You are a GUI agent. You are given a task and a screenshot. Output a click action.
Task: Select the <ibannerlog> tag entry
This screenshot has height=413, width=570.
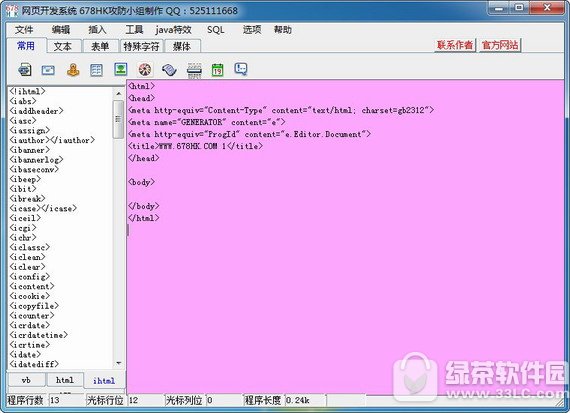click(x=36, y=160)
